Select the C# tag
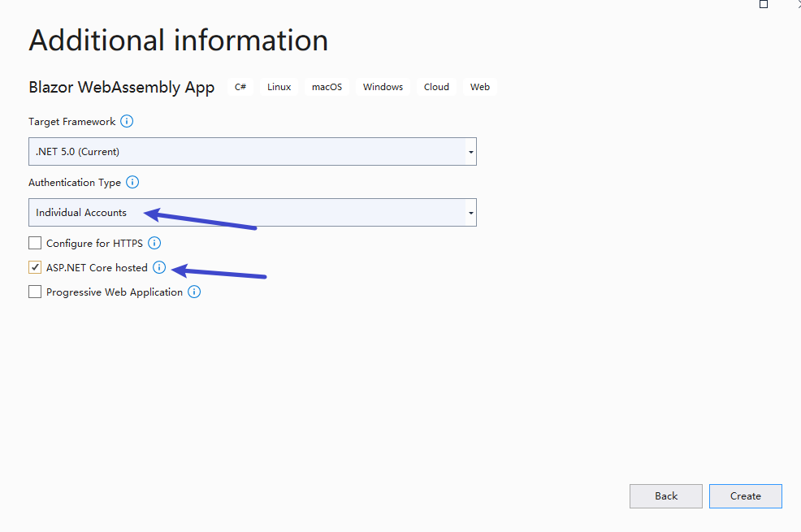Viewport: 801px width, 532px height. [240, 86]
